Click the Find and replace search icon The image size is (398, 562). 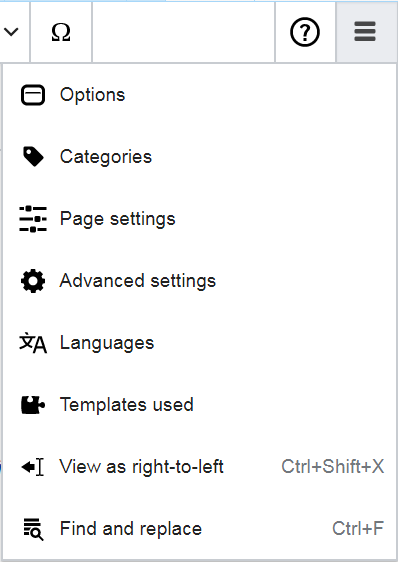[x=33, y=529]
